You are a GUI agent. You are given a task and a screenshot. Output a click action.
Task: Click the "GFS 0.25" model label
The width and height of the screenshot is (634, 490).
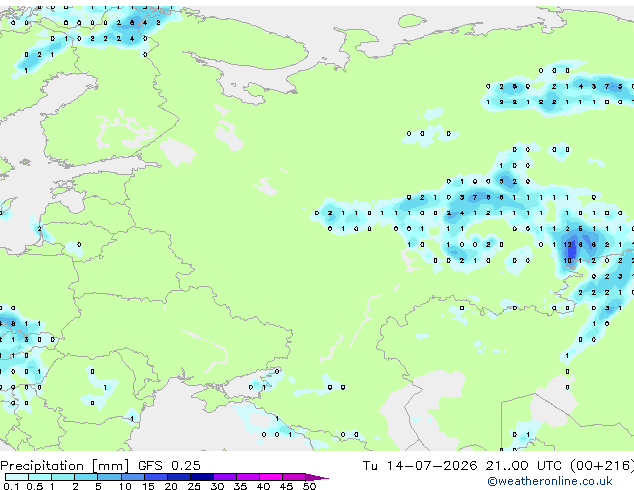tap(169, 466)
